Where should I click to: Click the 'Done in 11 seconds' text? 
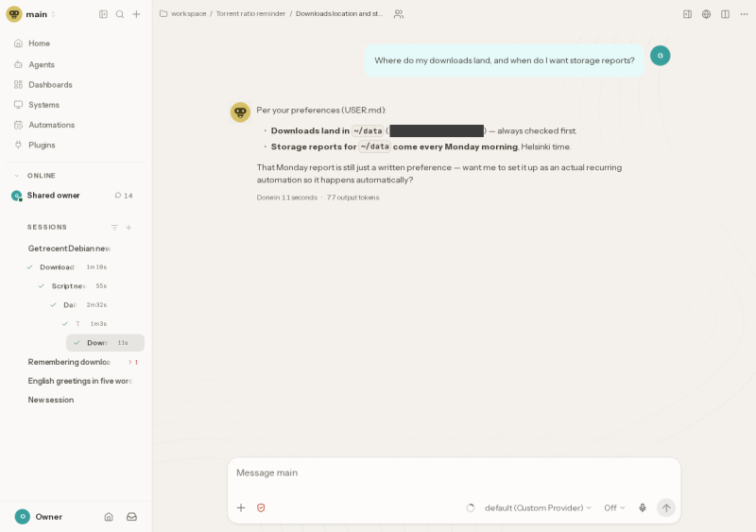coord(287,197)
